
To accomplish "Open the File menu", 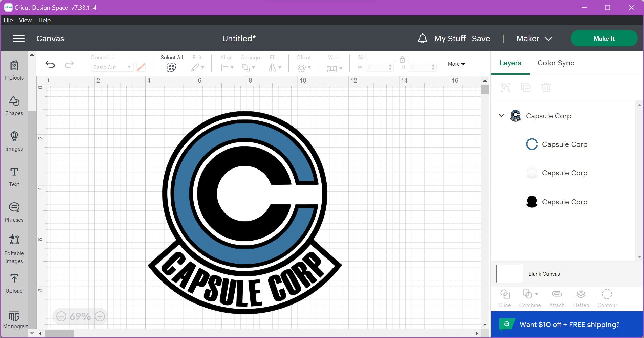I will (8, 20).
